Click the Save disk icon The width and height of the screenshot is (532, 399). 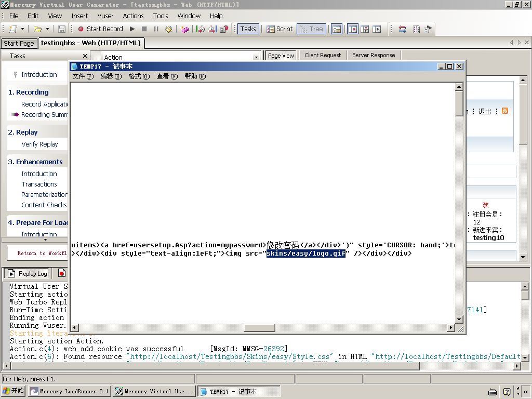point(61,29)
